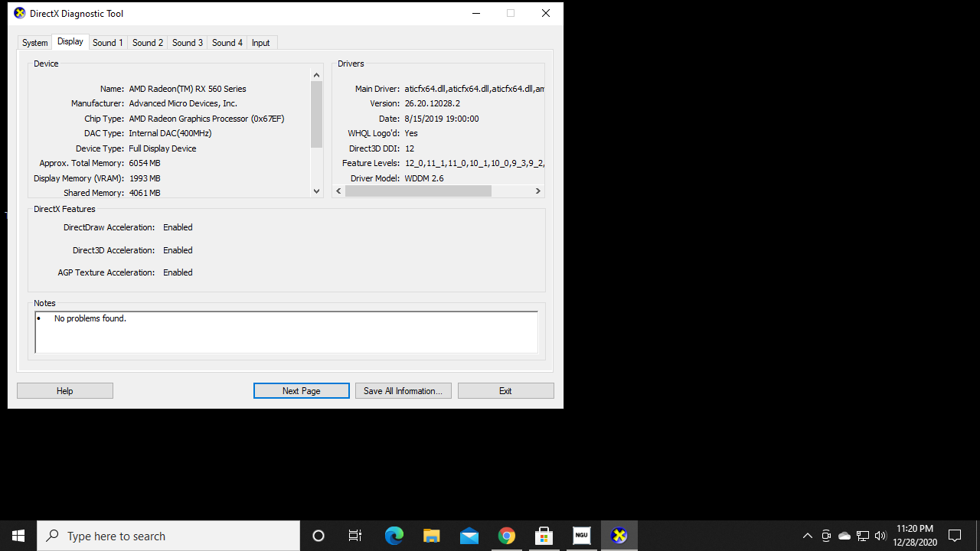The image size is (980, 551).
Task: Select manufacturer Advanced Micro Devices, Inc.
Action: (183, 103)
